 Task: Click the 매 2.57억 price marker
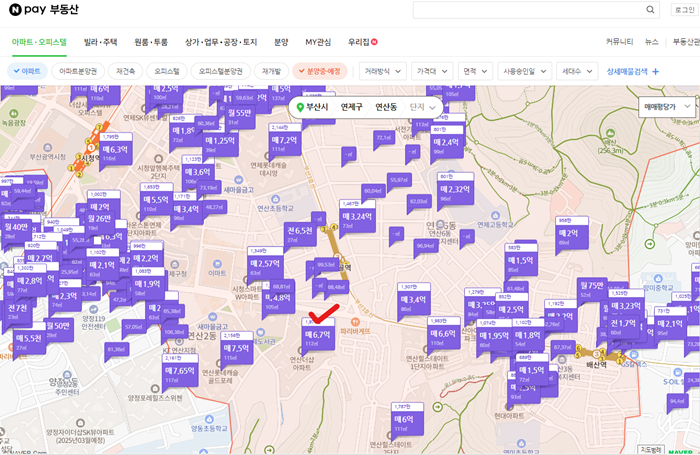click(265, 263)
